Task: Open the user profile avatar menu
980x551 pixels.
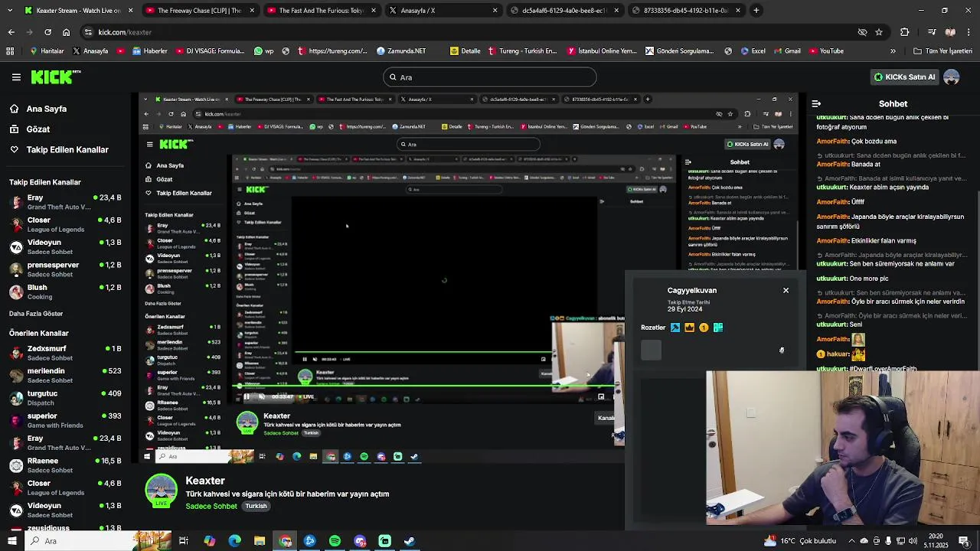Action: tap(952, 77)
